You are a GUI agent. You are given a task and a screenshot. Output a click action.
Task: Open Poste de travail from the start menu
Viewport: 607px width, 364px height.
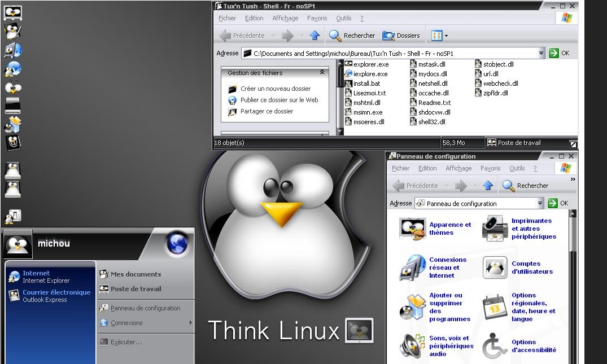tap(130, 289)
